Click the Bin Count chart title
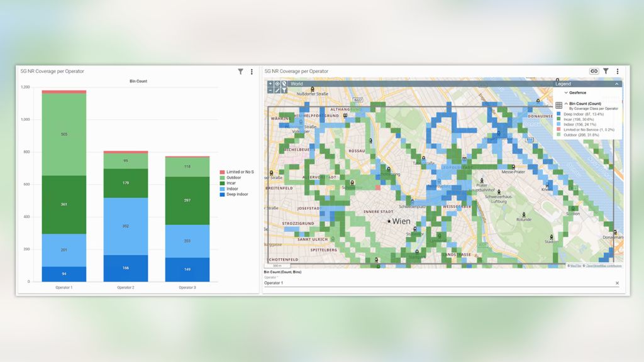Screen dimensions: 644x362 coord(138,81)
